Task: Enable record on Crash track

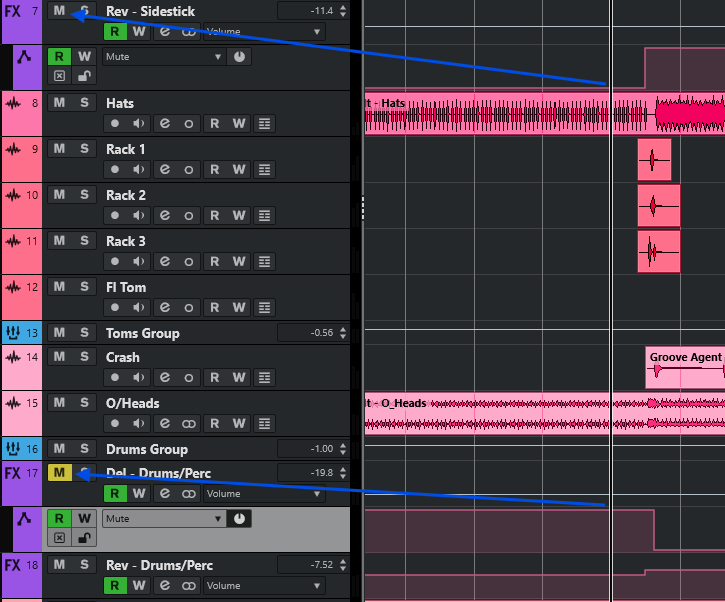Action: point(115,377)
